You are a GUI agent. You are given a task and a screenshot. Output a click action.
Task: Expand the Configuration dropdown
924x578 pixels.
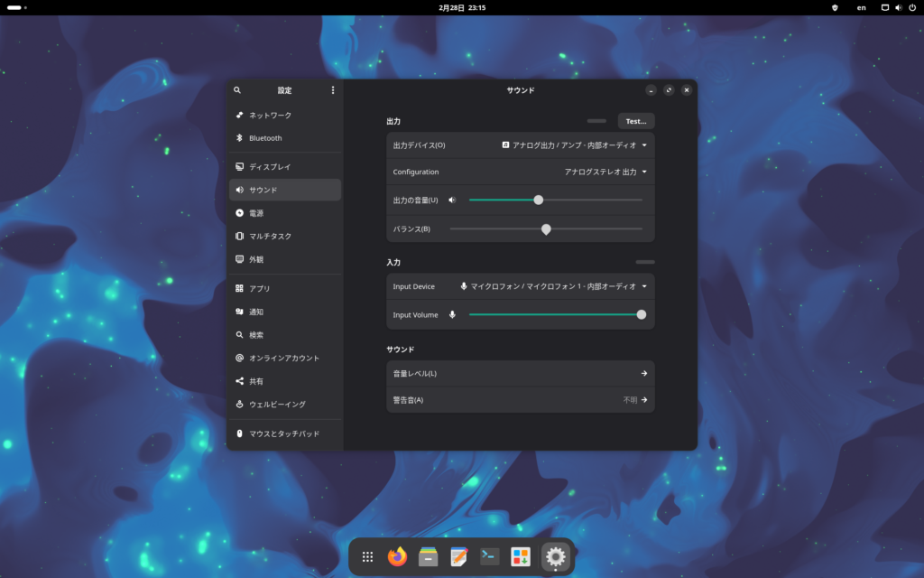[605, 172]
